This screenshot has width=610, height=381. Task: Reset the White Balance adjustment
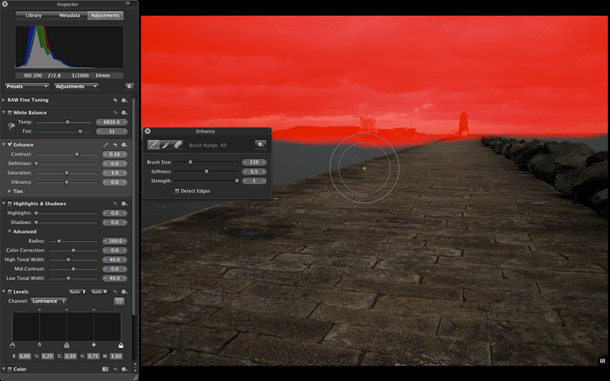point(115,112)
